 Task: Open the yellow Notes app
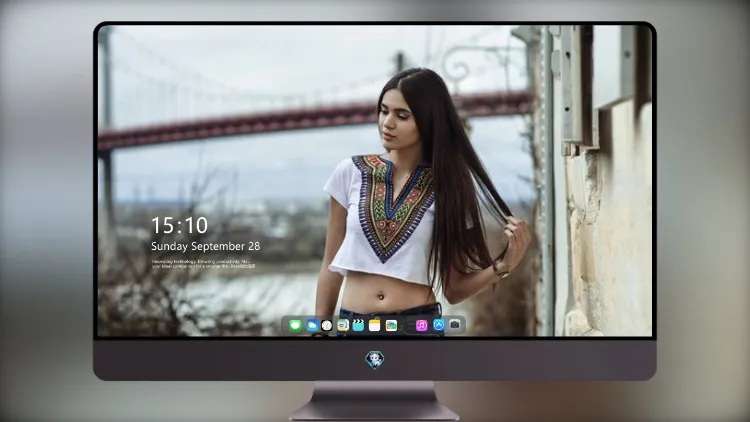click(x=375, y=326)
